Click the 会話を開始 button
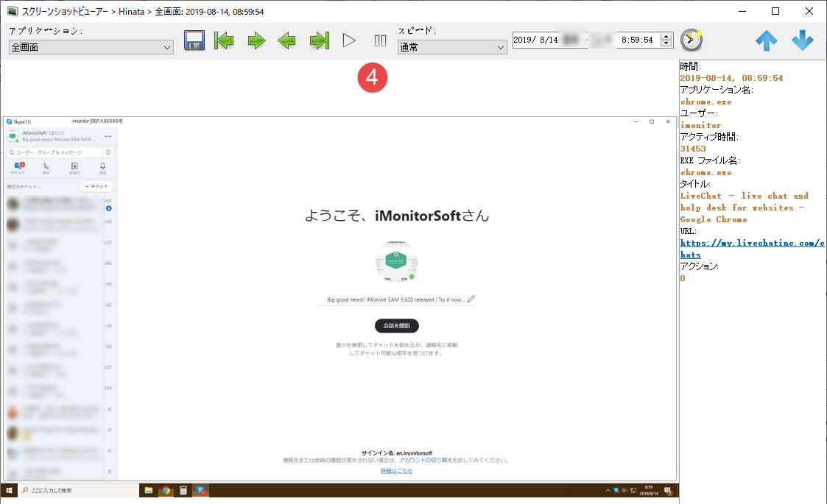Image resolution: width=827 pixels, height=504 pixels. pos(397,326)
